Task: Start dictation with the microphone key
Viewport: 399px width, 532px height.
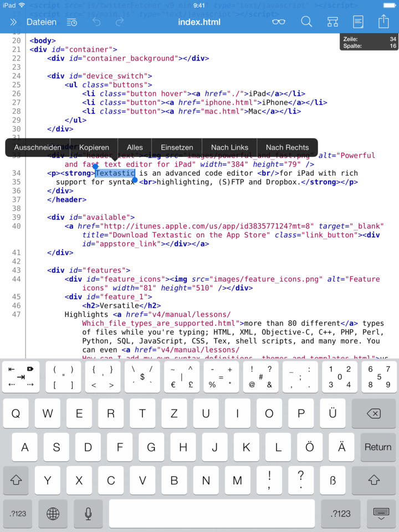Action: (x=88, y=514)
